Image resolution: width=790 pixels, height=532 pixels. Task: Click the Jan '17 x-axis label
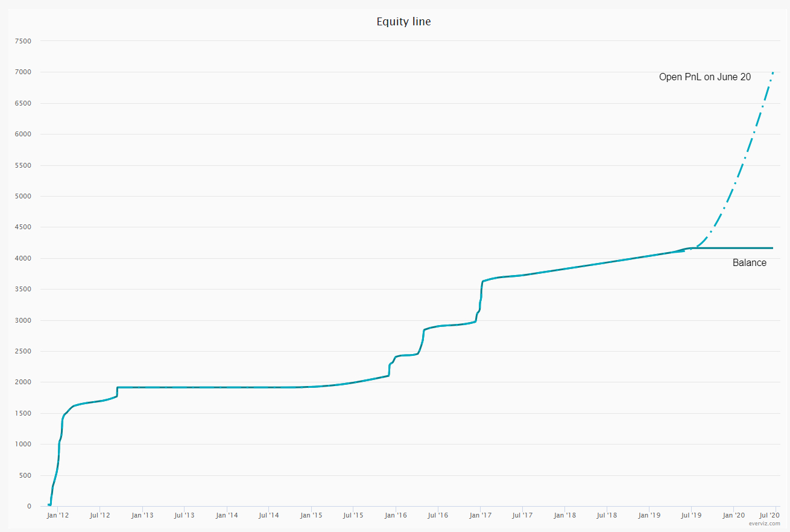(x=480, y=516)
